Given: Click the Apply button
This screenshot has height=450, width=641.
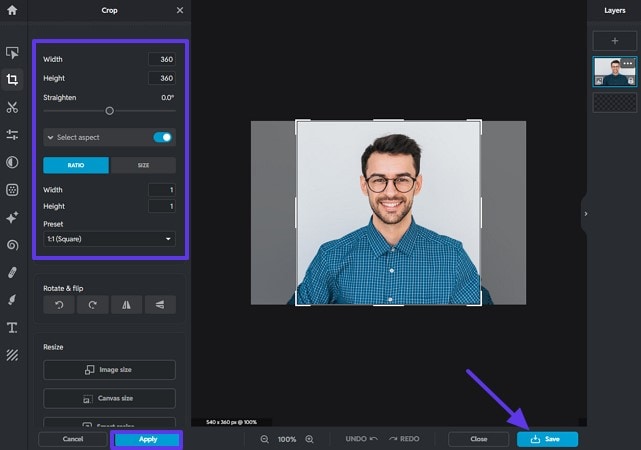Looking at the screenshot, I should (147, 439).
